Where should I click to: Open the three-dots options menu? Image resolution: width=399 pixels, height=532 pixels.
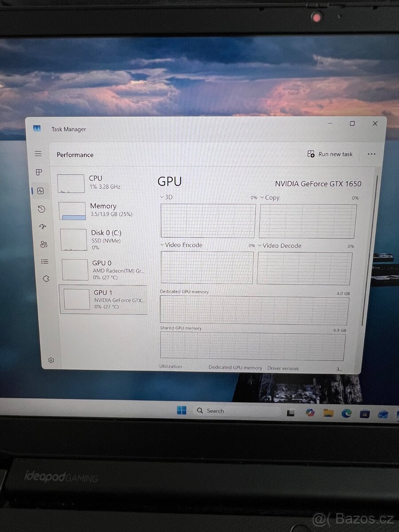pyautogui.click(x=372, y=154)
